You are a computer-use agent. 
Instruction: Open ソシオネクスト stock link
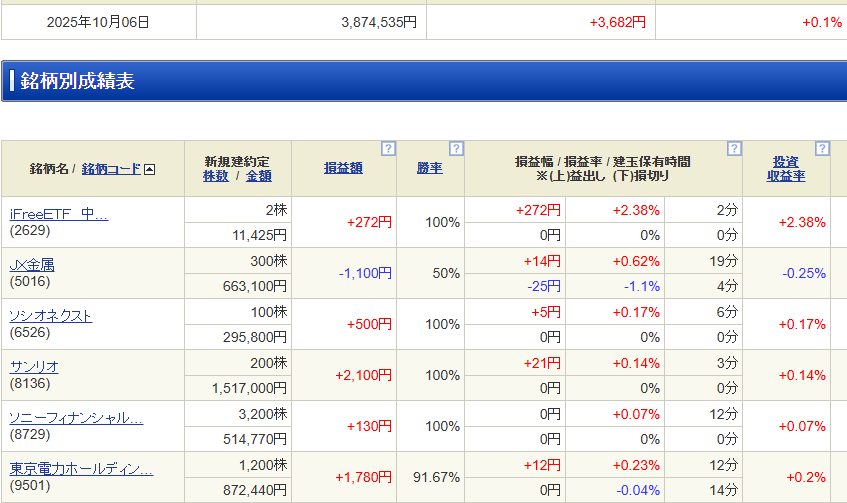point(50,316)
